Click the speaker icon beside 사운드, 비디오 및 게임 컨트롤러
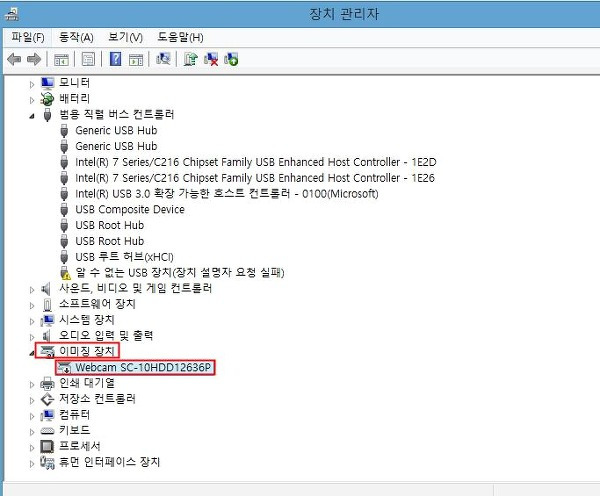Image resolution: width=600 pixels, height=496 pixels. pyautogui.click(x=46, y=289)
